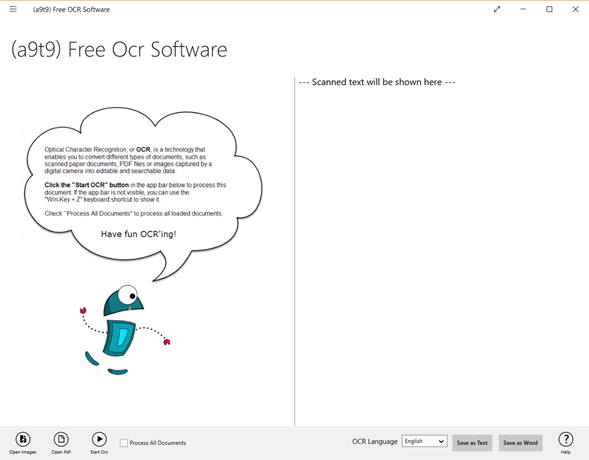
Task: Click the Save as Text button
Action: coord(472,443)
